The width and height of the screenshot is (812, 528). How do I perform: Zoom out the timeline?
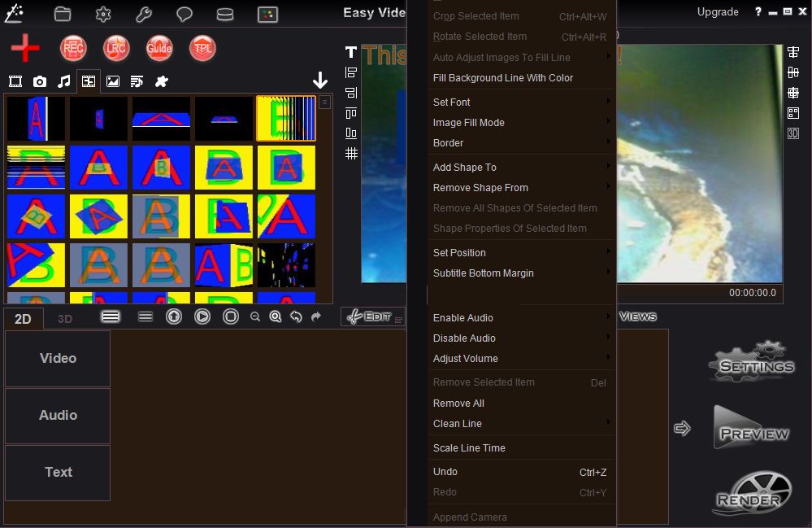pyautogui.click(x=254, y=316)
